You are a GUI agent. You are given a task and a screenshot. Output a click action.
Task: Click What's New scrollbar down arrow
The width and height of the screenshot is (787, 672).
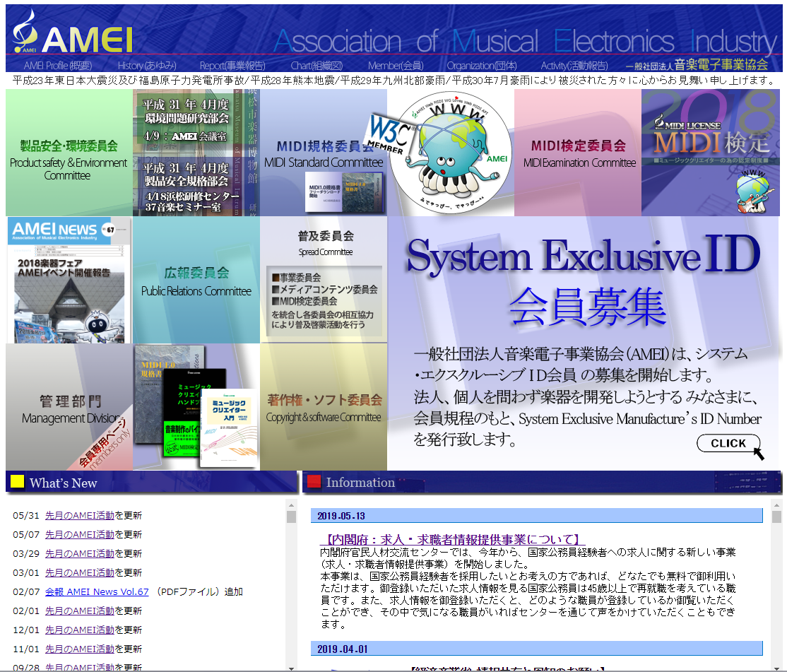[x=291, y=668]
